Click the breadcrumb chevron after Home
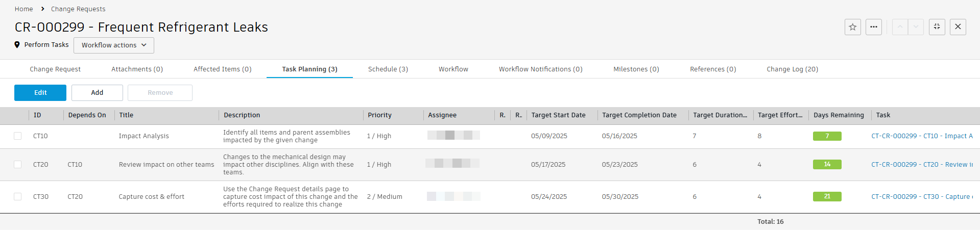 (42, 9)
